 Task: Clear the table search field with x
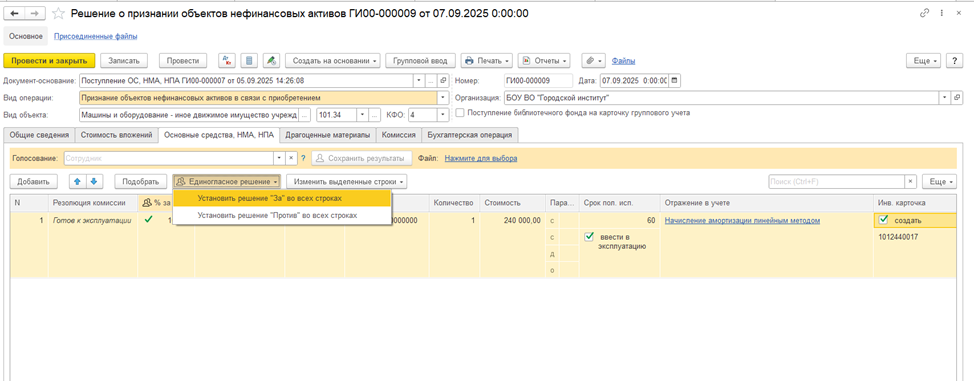point(911,181)
